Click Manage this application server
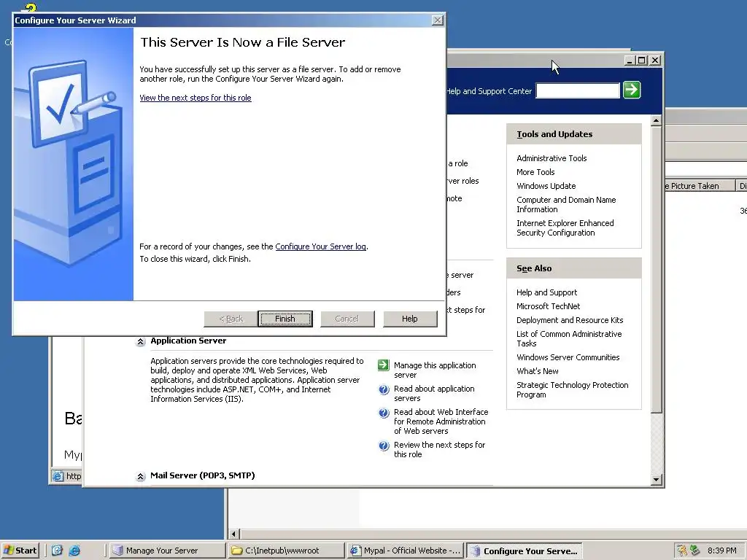 (435, 370)
